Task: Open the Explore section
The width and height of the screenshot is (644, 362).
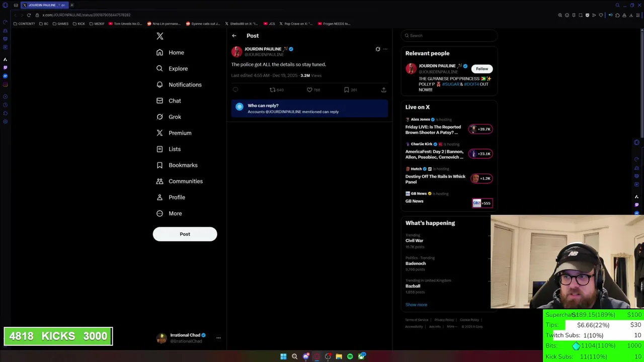Action: 172,68
